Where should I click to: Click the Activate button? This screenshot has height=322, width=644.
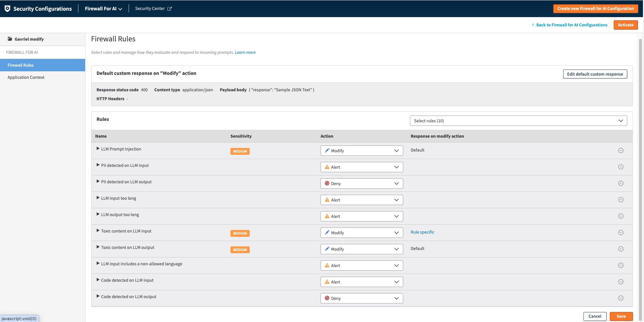pyautogui.click(x=625, y=25)
